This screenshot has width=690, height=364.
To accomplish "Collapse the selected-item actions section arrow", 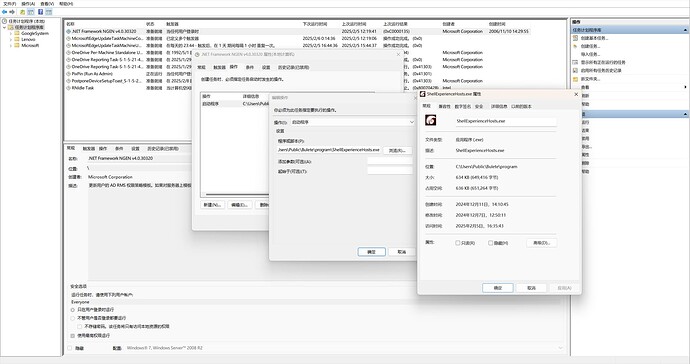I will [x=685, y=114].
